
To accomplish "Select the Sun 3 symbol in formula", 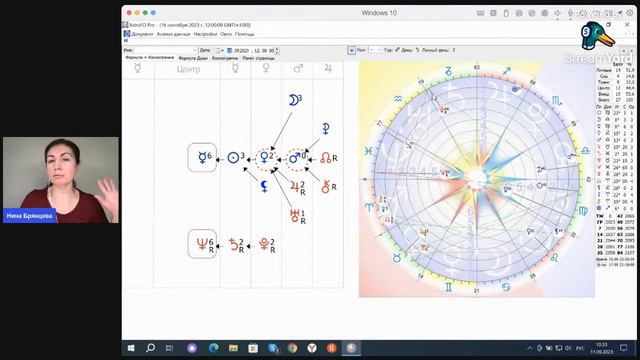I will (235, 158).
